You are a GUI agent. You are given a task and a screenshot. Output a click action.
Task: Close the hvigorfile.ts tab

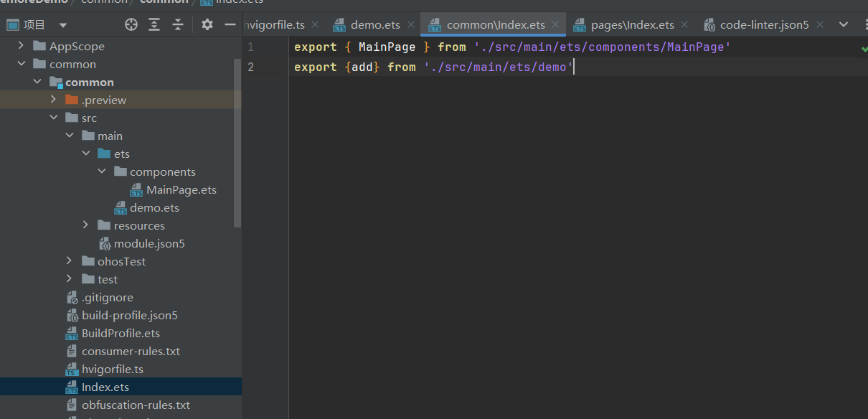316,25
